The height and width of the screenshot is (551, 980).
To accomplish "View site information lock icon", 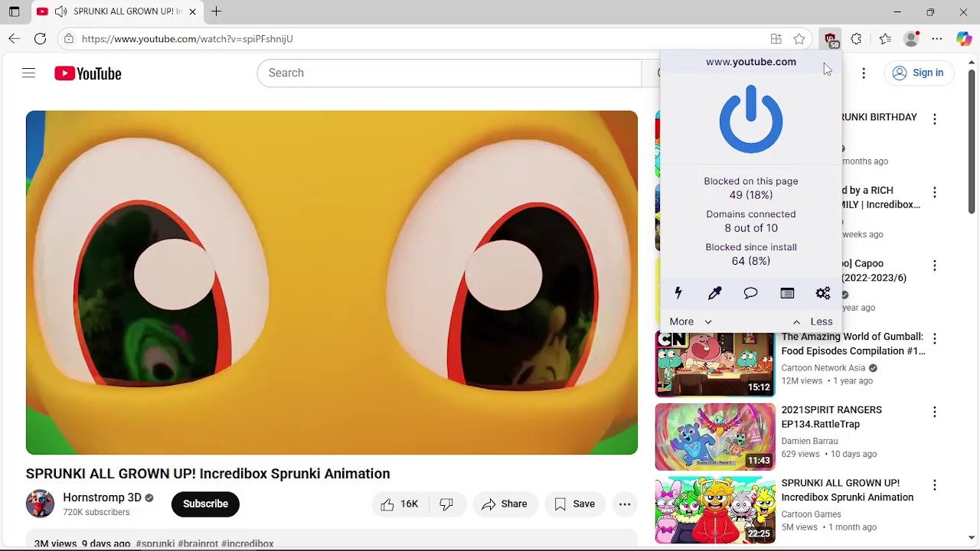I will (69, 39).
